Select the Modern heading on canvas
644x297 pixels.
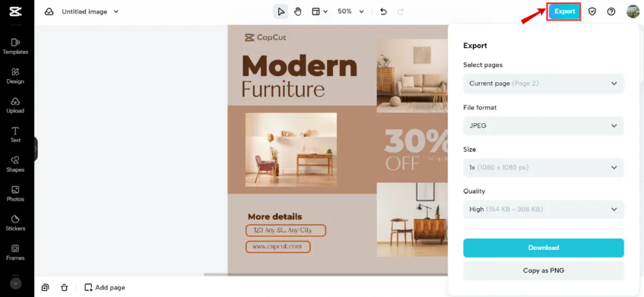[x=300, y=66]
